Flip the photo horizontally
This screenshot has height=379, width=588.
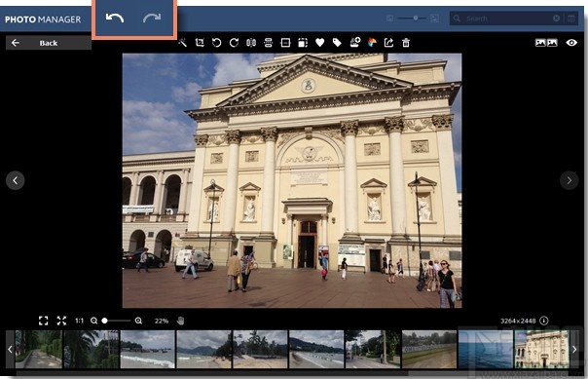(251, 43)
